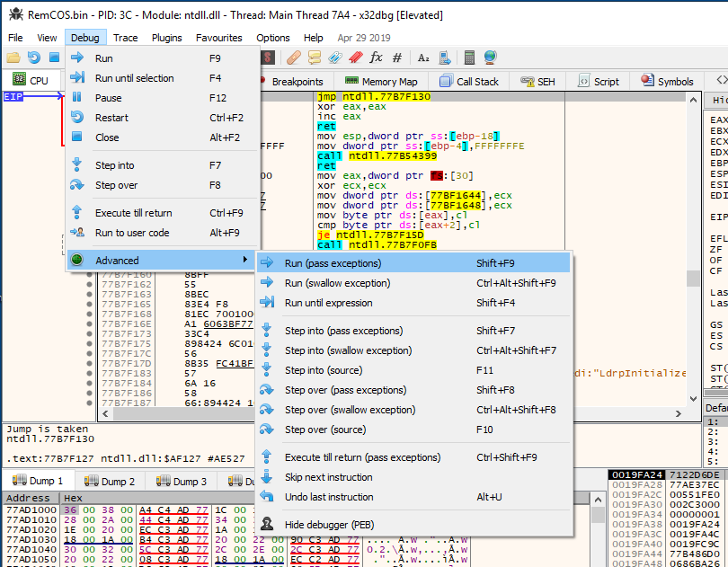Open String references via the Az icon
This screenshot has width=728, height=567.
[x=423, y=58]
